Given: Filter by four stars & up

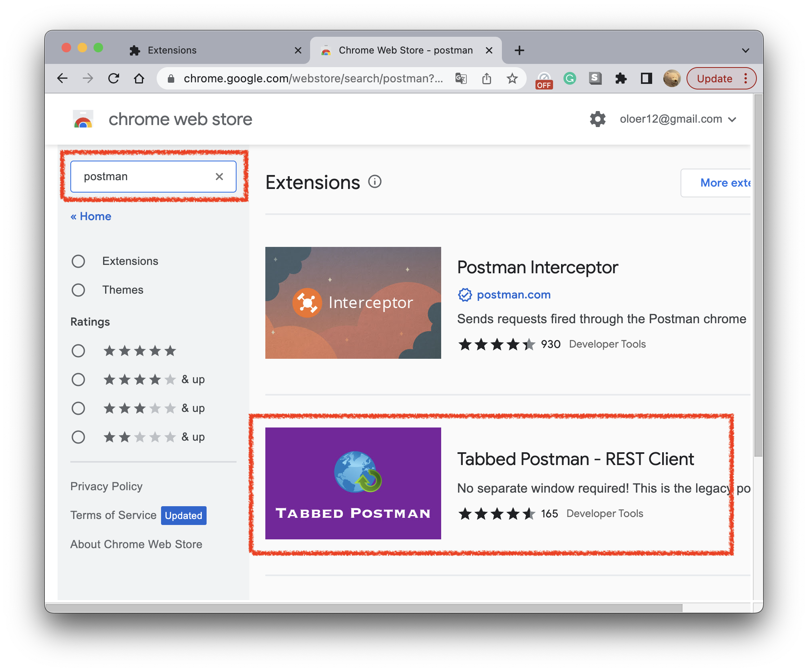Looking at the screenshot, I should (x=78, y=380).
